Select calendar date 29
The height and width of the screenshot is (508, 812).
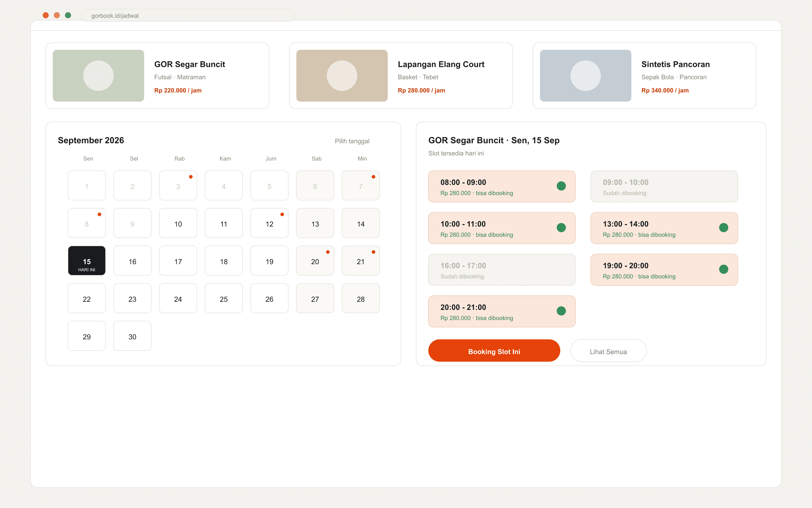87,336
